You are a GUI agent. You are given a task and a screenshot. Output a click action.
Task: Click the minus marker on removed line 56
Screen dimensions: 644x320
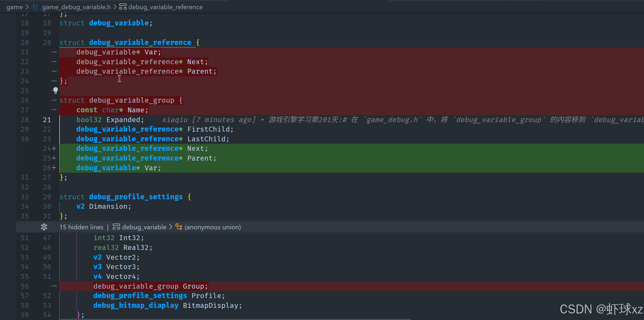coord(54,286)
